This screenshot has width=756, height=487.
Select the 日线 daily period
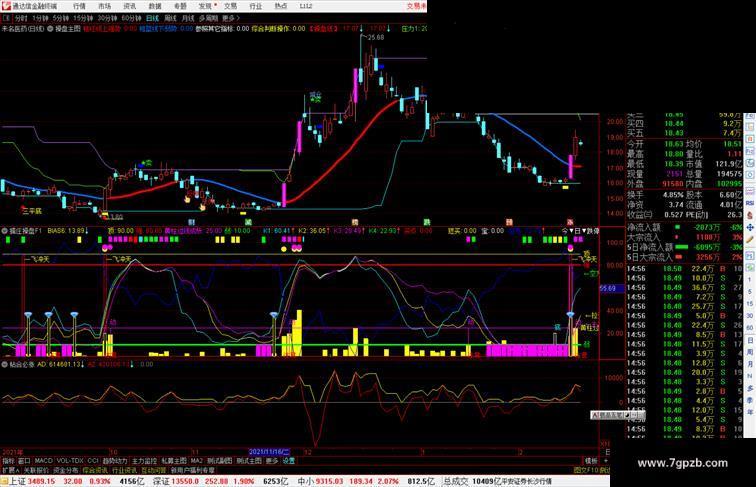[152, 18]
